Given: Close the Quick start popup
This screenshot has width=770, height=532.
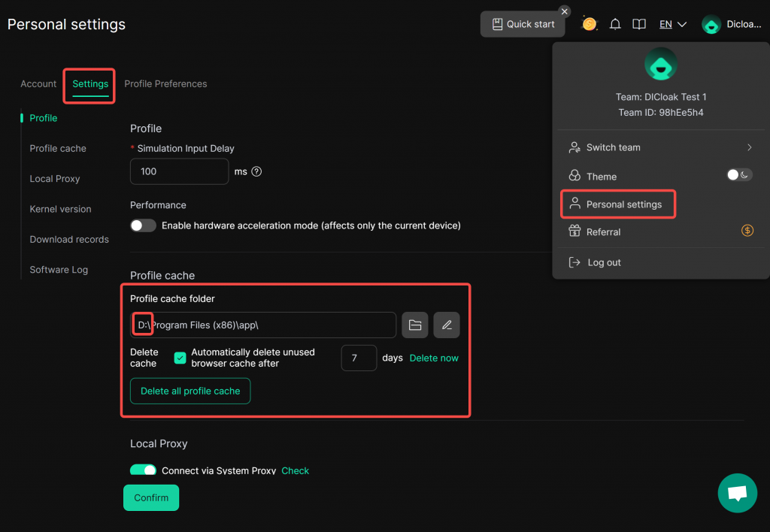Looking at the screenshot, I should pyautogui.click(x=565, y=11).
